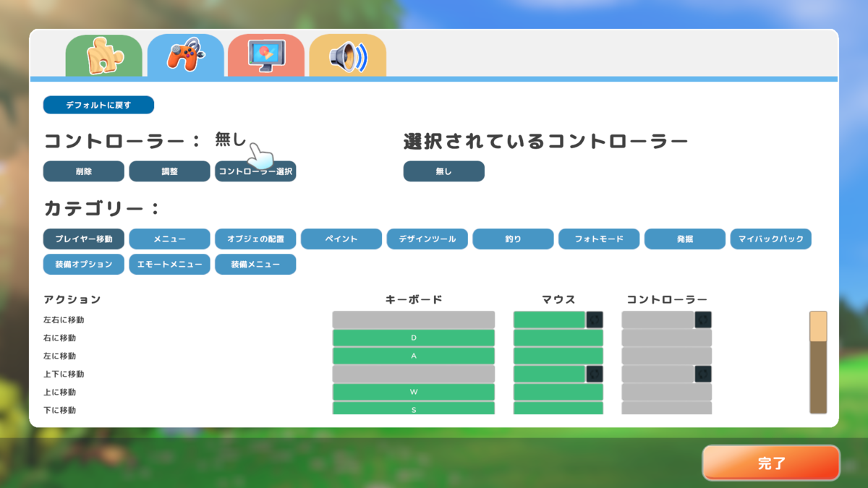The width and height of the screenshot is (868, 488).
Task: Click the 調整 calibration button
Action: [169, 171]
